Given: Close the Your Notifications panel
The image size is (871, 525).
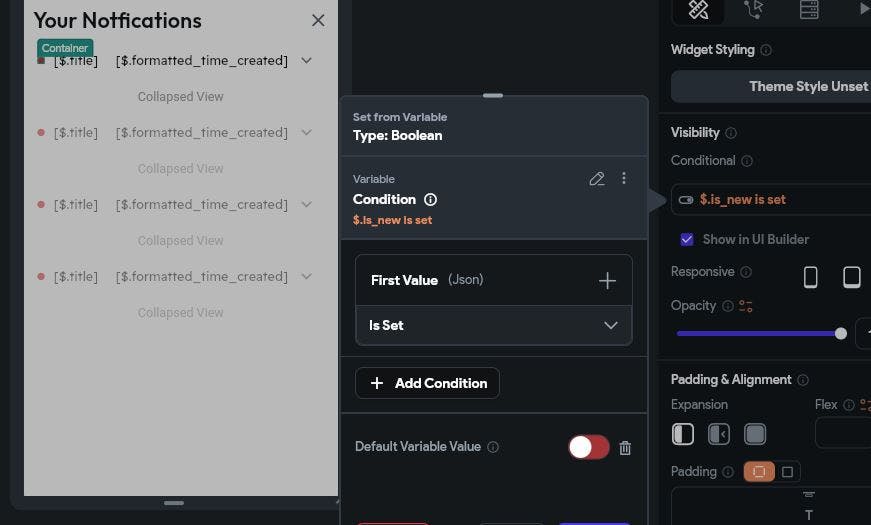Looking at the screenshot, I should pyautogui.click(x=318, y=20).
